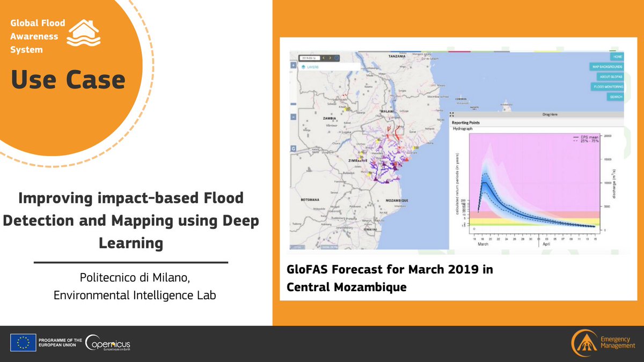The width and height of the screenshot is (644, 362).
Task: Click the G button on map's left edge
Action: [294, 147]
